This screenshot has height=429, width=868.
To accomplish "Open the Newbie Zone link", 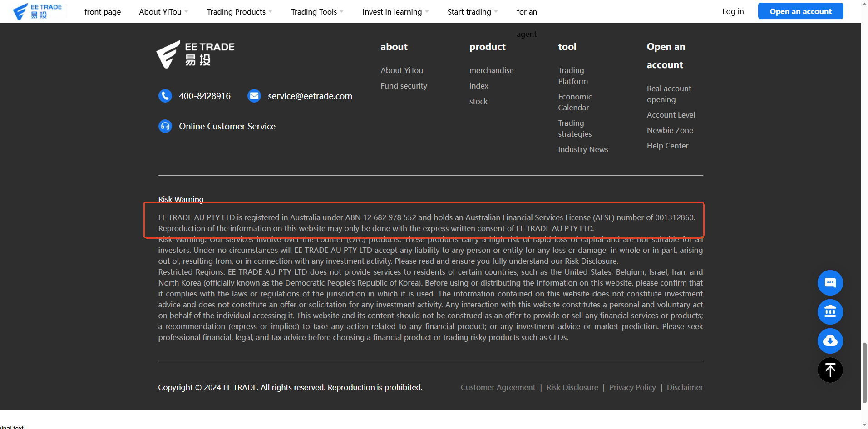I will [670, 130].
